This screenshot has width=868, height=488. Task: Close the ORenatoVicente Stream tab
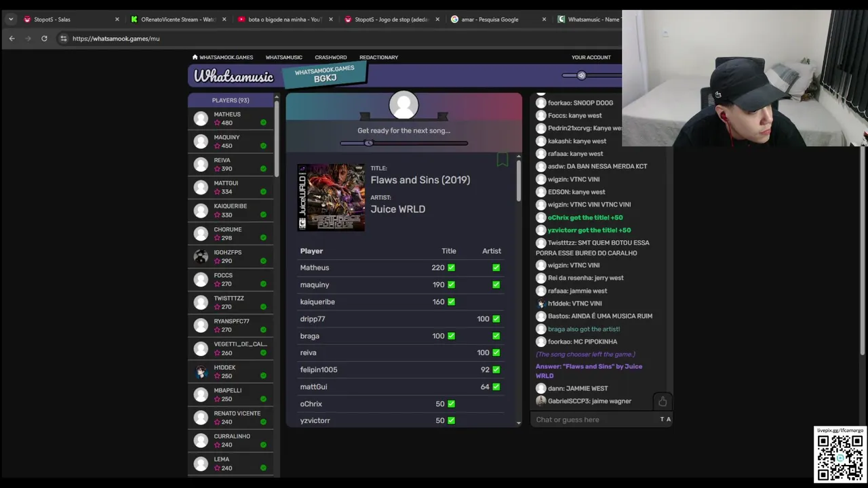click(x=224, y=19)
